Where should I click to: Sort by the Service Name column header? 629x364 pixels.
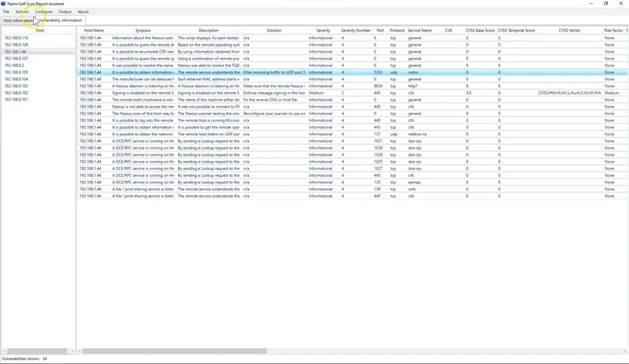pyautogui.click(x=420, y=31)
